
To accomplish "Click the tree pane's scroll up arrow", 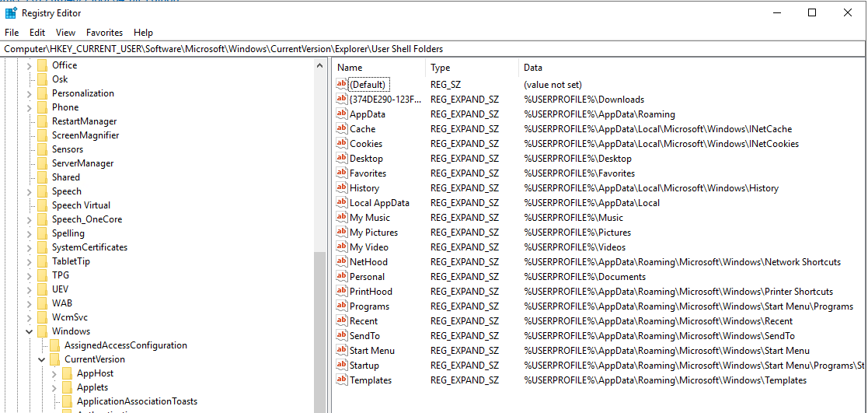I will click(x=319, y=65).
